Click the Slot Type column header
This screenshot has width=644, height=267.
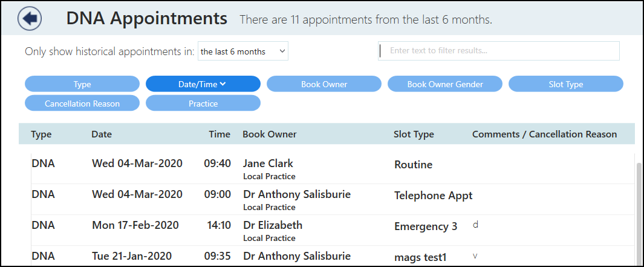(414, 134)
